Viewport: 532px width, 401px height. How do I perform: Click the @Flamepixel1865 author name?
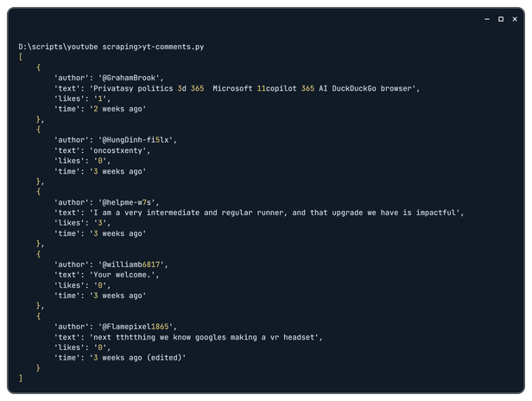pos(139,327)
